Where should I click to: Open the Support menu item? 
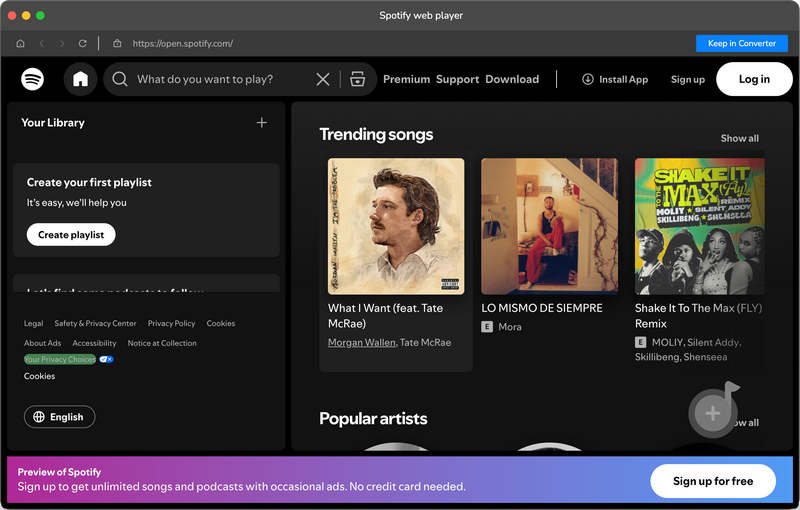pyautogui.click(x=457, y=79)
